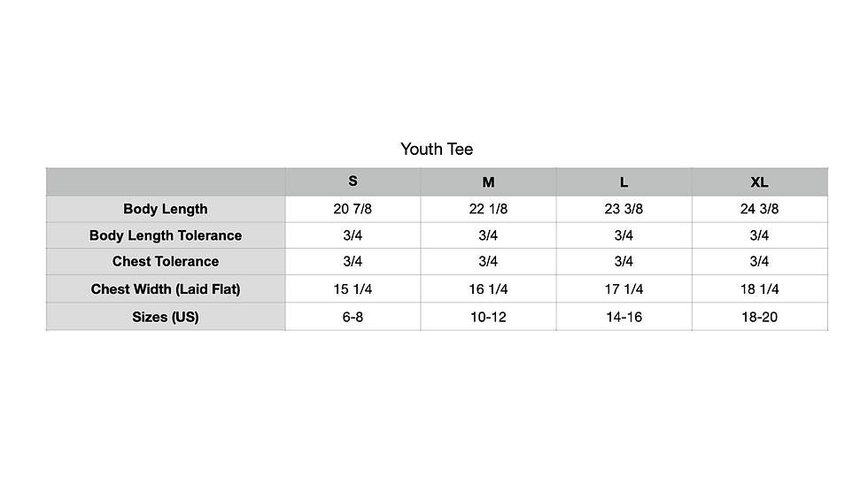
Task: Select the 18 1/4 chest width cell
Action: [x=760, y=289]
